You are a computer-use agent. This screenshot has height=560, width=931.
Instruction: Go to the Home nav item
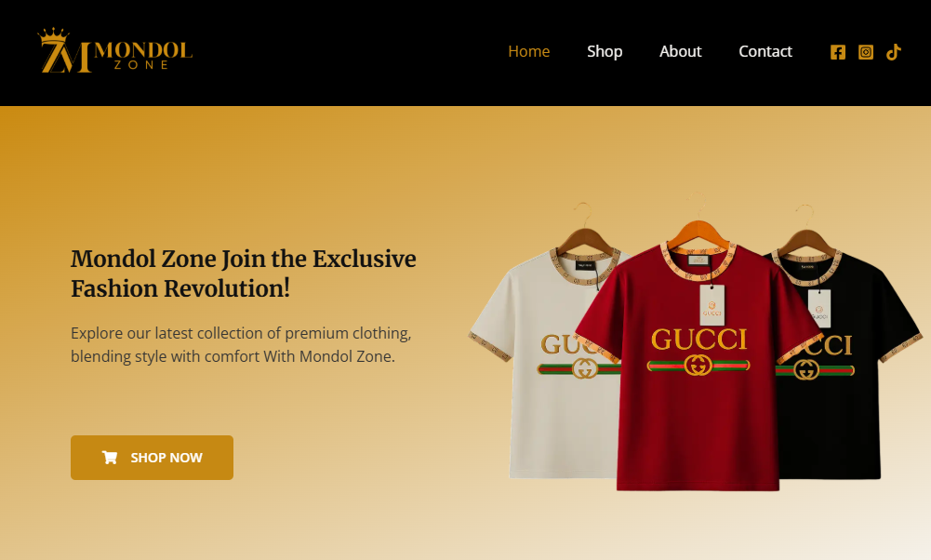(528, 52)
